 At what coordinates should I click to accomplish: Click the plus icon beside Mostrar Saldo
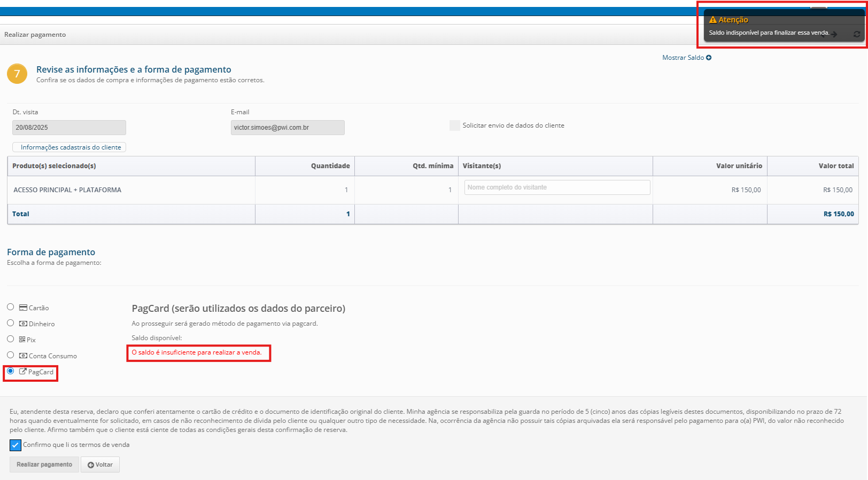point(709,58)
